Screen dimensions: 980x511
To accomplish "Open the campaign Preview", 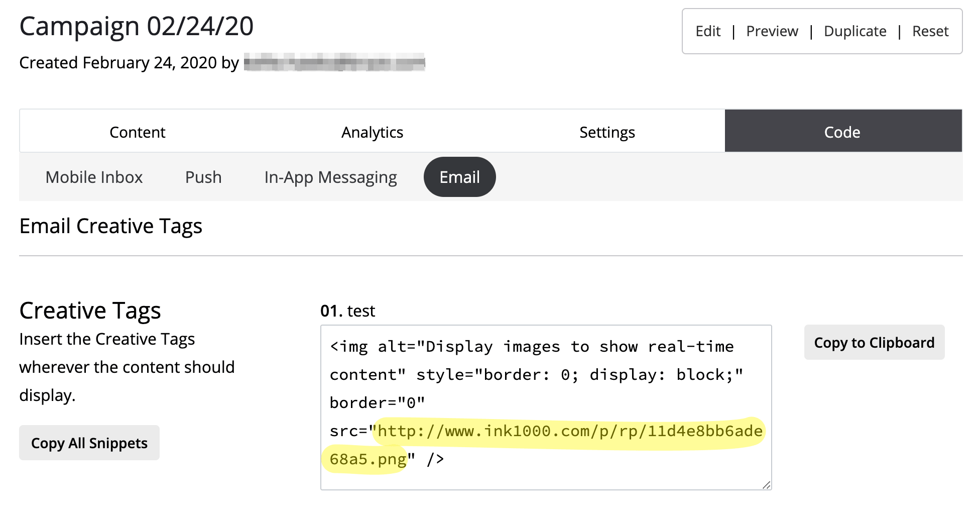I will pyautogui.click(x=772, y=31).
